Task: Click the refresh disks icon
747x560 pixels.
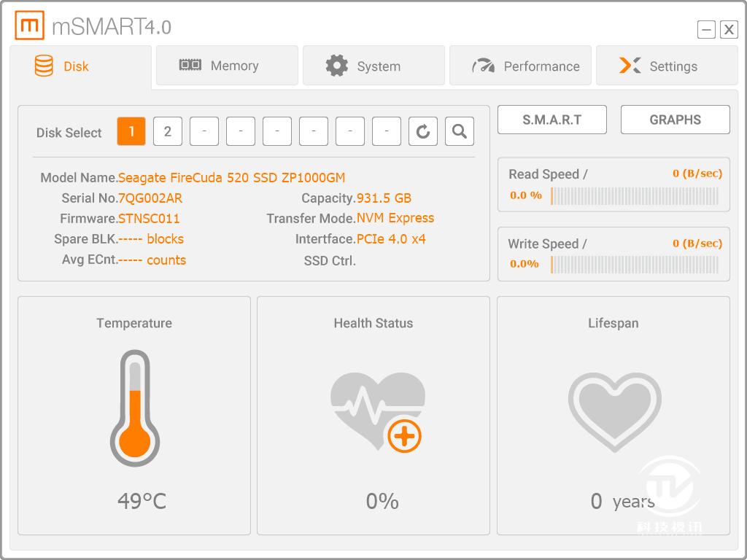Action: point(423,131)
